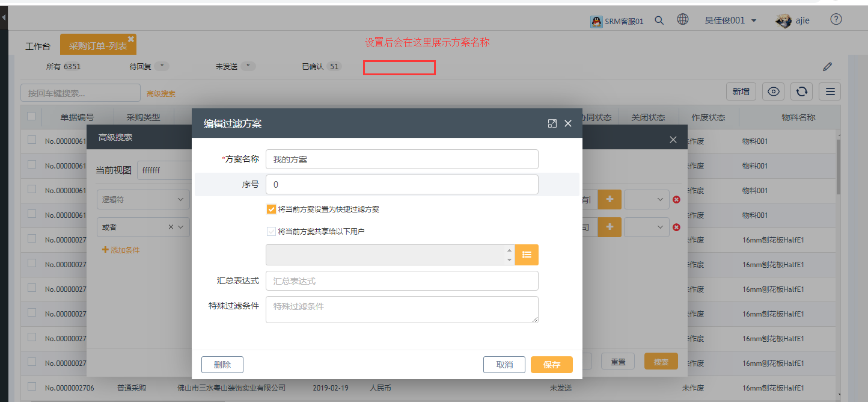868x402 pixels.
Task: Open the 高级搜索 link
Action: pos(161,94)
